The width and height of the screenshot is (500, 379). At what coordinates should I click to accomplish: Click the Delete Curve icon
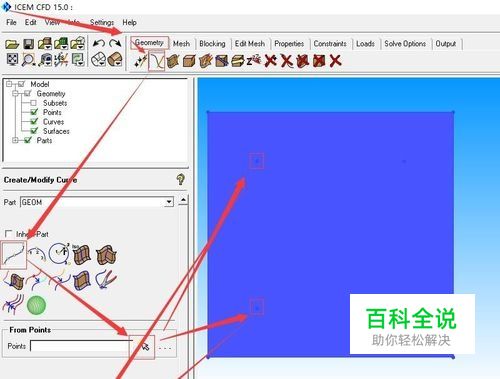(287, 61)
